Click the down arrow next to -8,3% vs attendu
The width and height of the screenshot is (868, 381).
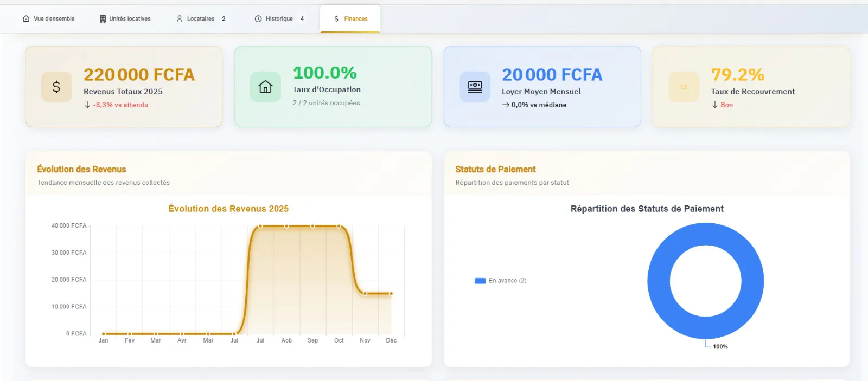coord(87,105)
